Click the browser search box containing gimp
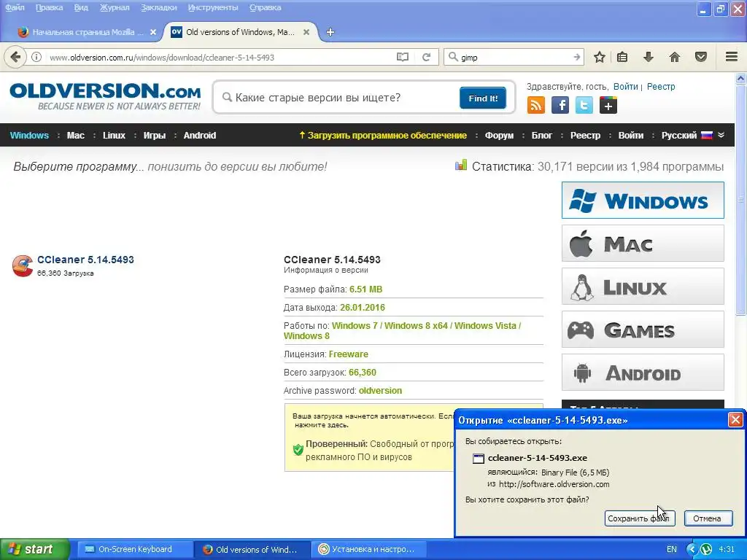747x560 pixels. pyautogui.click(x=514, y=57)
